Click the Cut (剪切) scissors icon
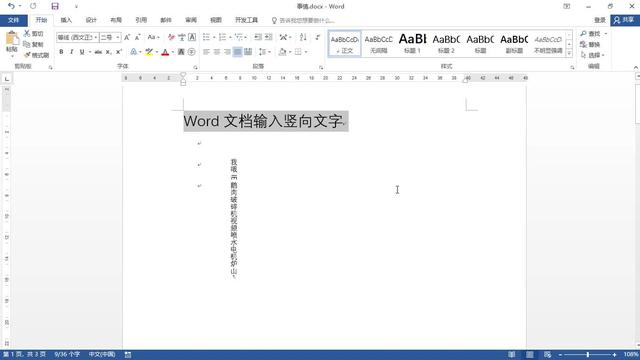This screenshot has width=640, height=360. pos(27,33)
